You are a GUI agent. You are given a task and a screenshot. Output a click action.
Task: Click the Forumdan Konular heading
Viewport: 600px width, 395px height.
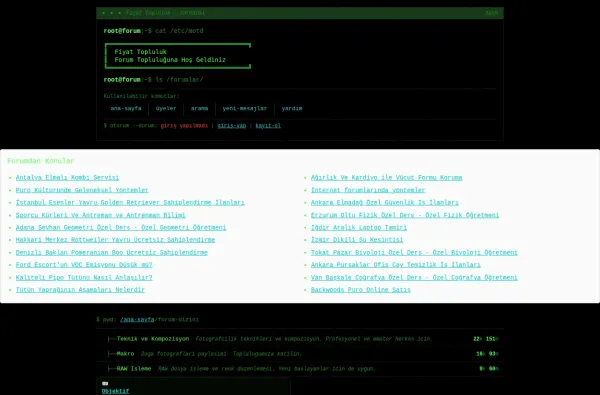click(41, 161)
